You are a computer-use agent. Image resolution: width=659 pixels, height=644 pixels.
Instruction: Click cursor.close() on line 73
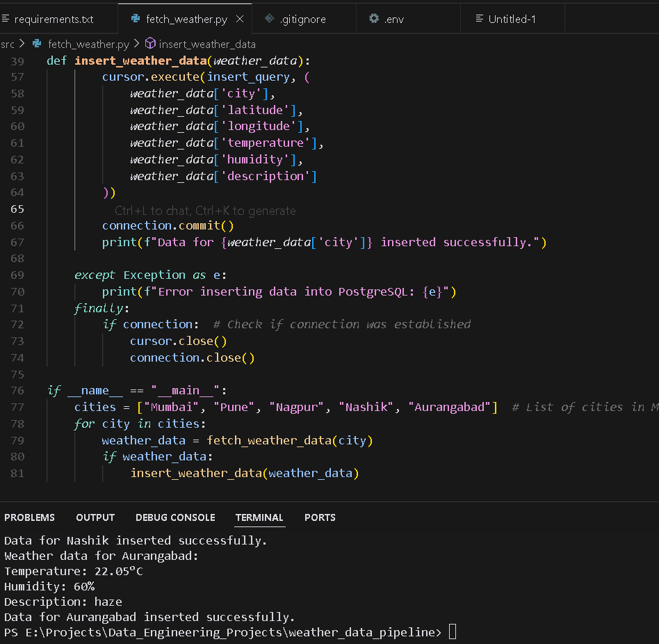click(178, 341)
